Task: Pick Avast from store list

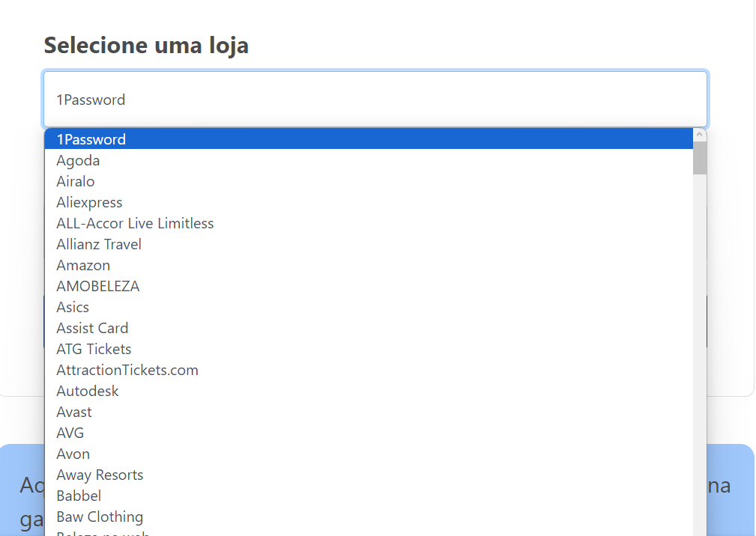Action: pyautogui.click(x=74, y=412)
